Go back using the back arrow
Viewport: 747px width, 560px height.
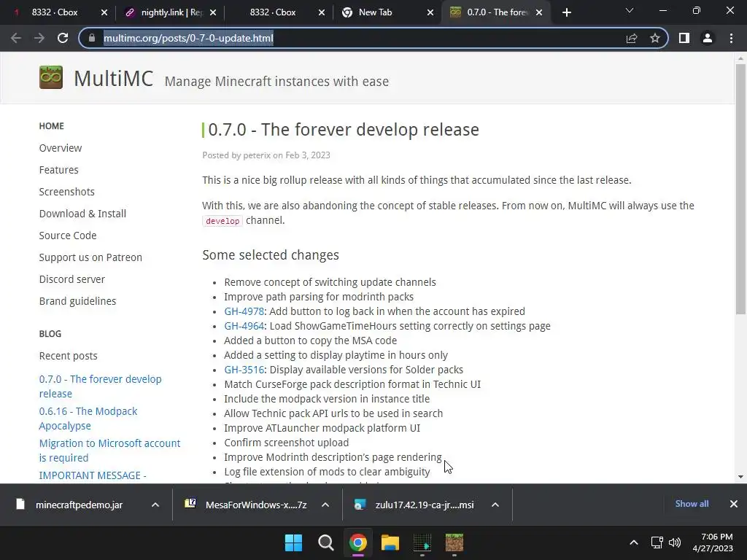coord(16,38)
